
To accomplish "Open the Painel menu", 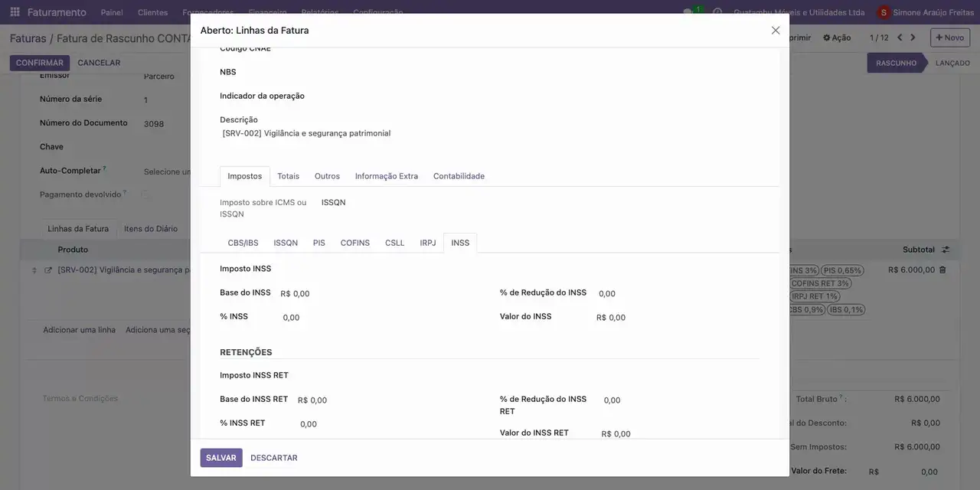I will point(112,12).
